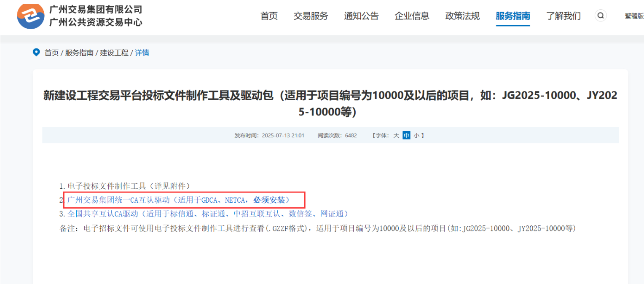Open the 全国共享互认CA驱动 link
The width and height of the screenshot is (644, 284).
point(207,214)
